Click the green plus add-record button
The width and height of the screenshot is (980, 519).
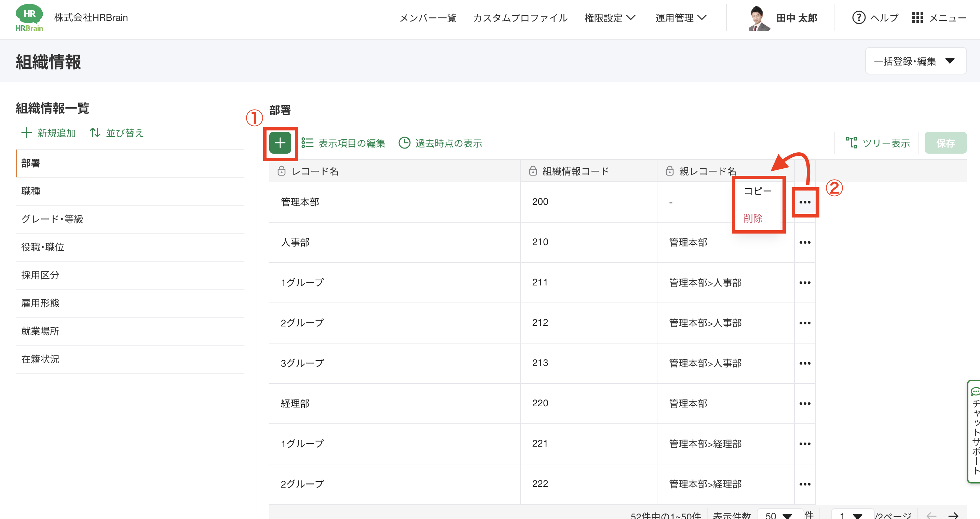tap(280, 143)
